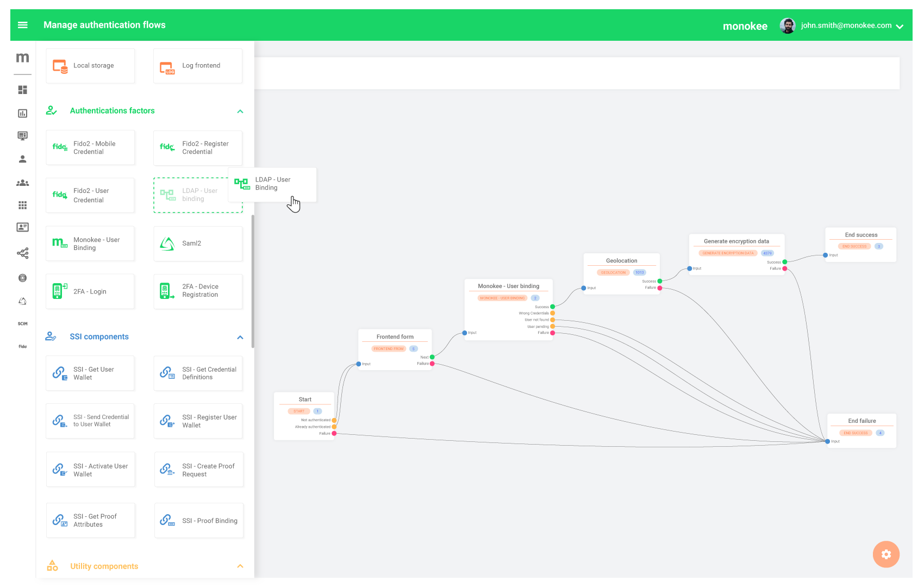The width and height of the screenshot is (924, 587).
Task: Click the Monokee - User binding User pending port
Action: click(x=553, y=327)
